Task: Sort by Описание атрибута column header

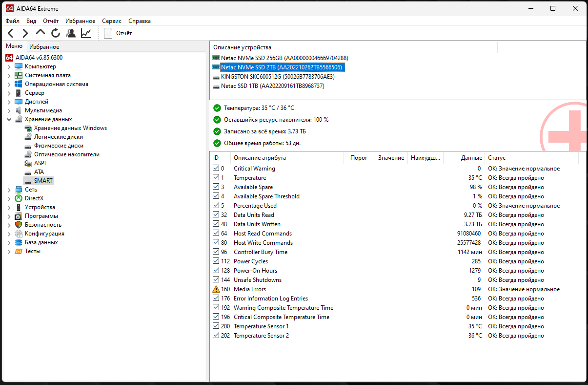Action: coord(287,158)
